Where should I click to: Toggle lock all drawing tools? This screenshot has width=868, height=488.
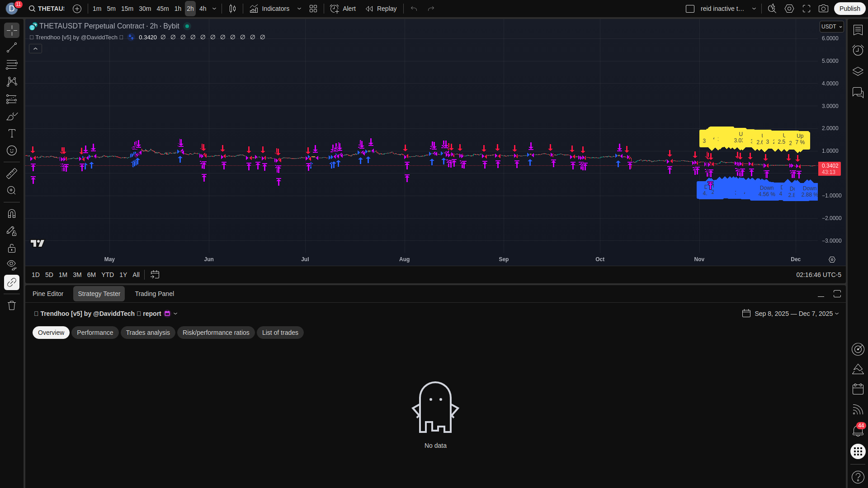coord(12,248)
